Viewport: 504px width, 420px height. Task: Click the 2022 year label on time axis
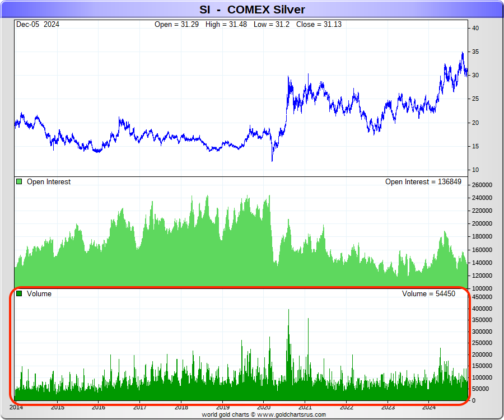coord(347,408)
